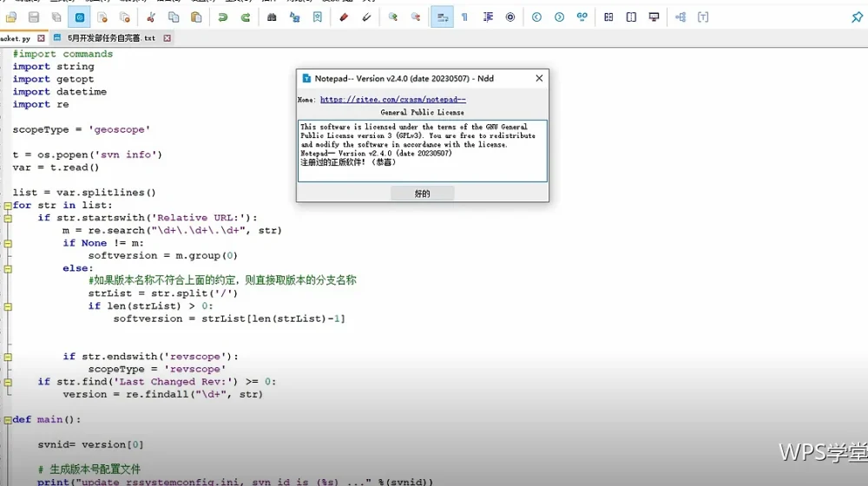Click the 'General Public License' heading
Image resolution: width=868 pixels, height=486 pixels.
point(423,112)
